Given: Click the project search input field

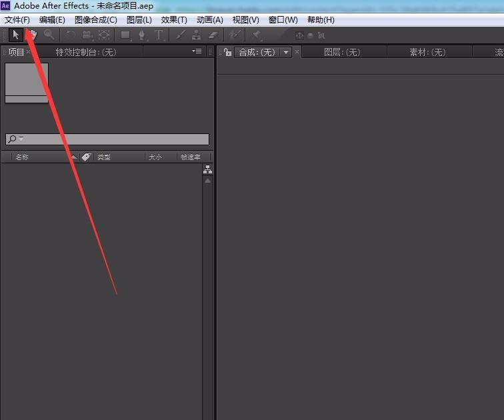Looking at the screenshot, I should pos(113,139).
